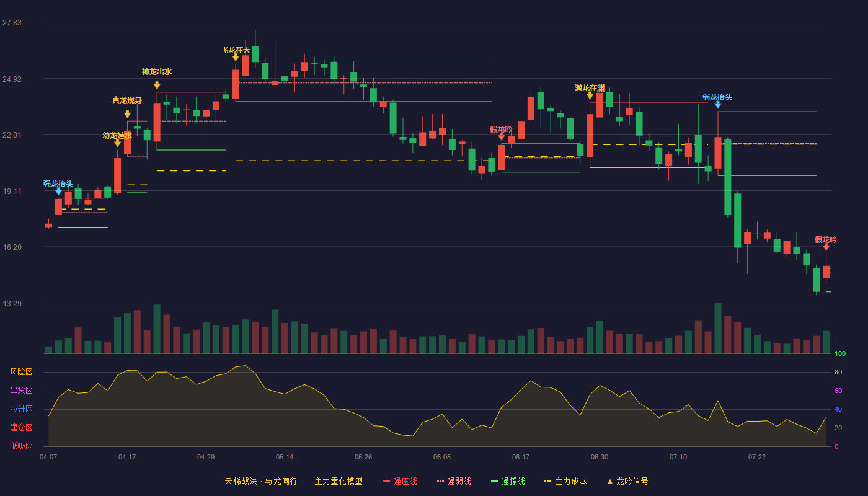Screen dimensions: 868x496
Task: Click the 19.11 price axis label
Action: (12, 192)
